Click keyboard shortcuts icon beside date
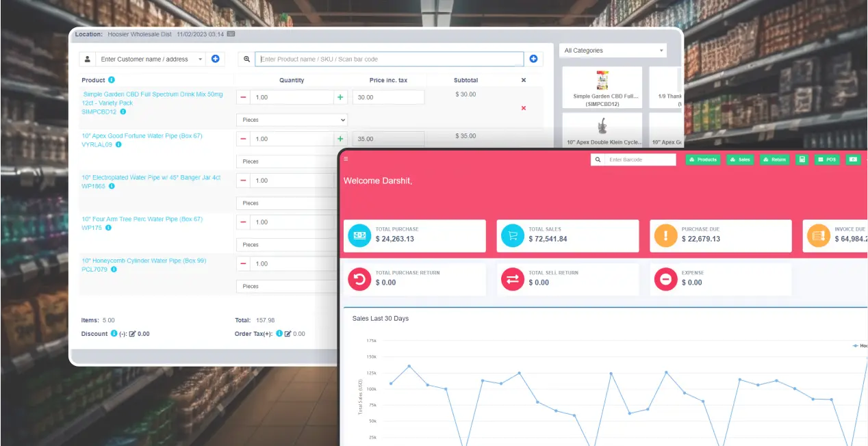 [231, 34]
